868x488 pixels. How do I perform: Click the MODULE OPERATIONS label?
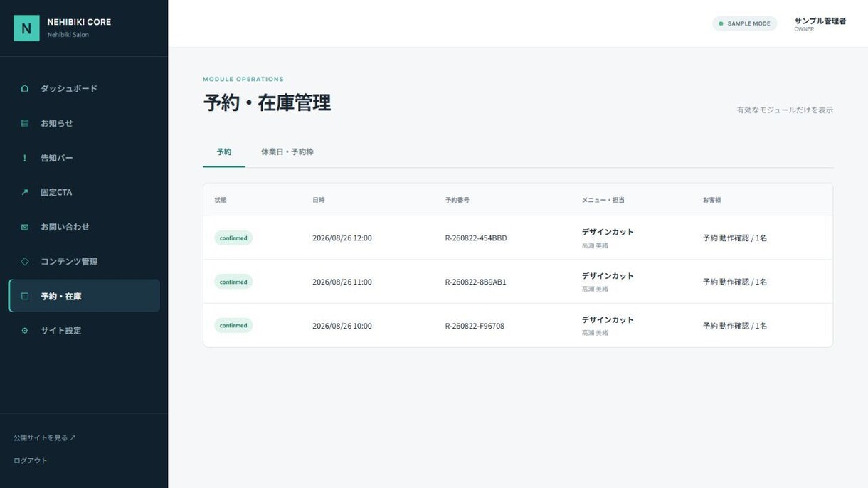pyautogui.click(x=243, y=79)
